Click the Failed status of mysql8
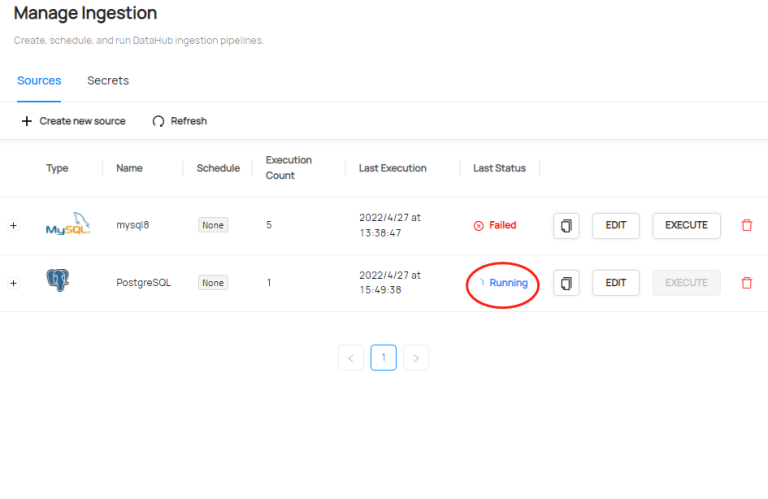The image size is (768, 499). [x=495, y=226]
